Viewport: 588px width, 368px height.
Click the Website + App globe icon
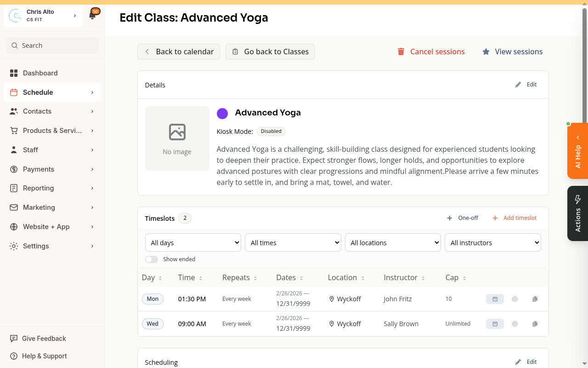point(14,227)
